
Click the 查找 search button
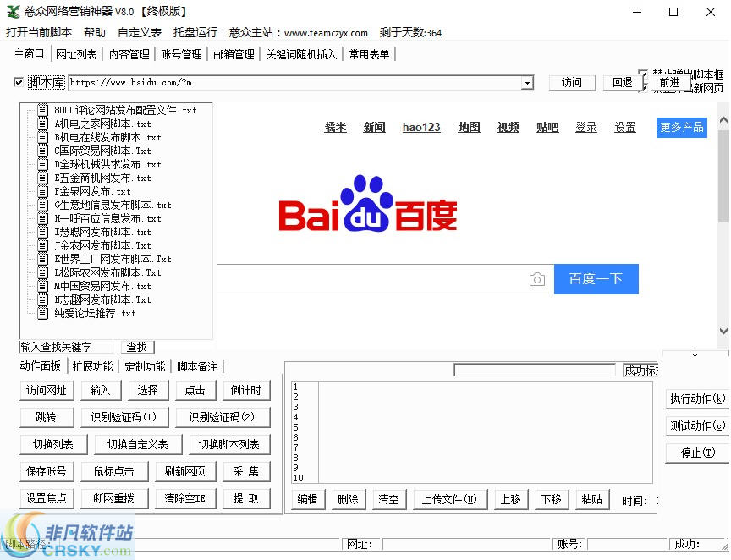tap(136, 347)
